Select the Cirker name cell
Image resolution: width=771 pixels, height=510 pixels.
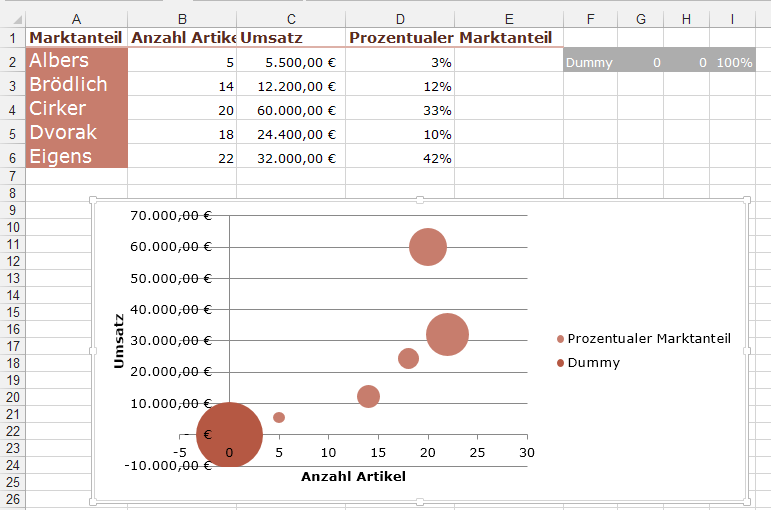[77, 109]
